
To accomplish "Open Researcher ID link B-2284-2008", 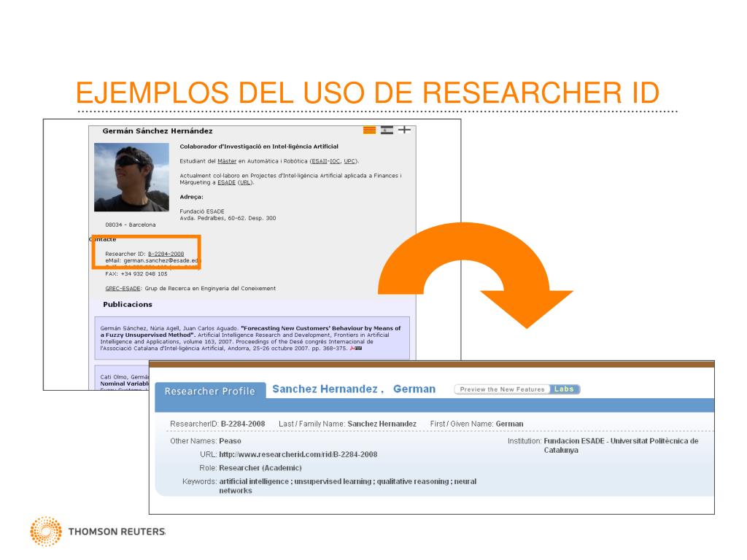I will click(166, 254).
